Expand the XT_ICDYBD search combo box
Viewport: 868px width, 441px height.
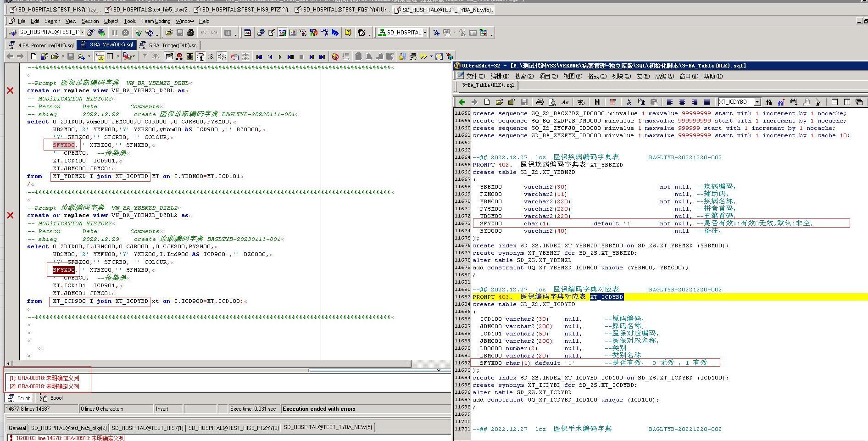[757, 102]
